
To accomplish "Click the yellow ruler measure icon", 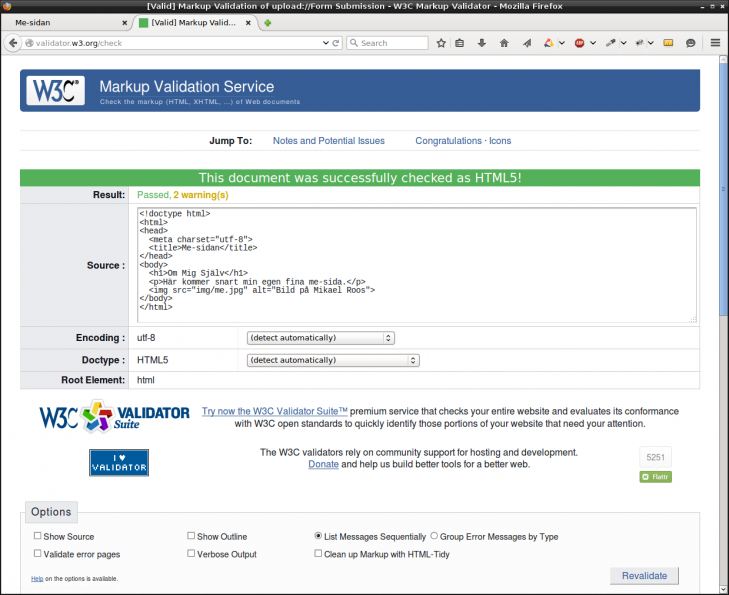I will point(668,43).
